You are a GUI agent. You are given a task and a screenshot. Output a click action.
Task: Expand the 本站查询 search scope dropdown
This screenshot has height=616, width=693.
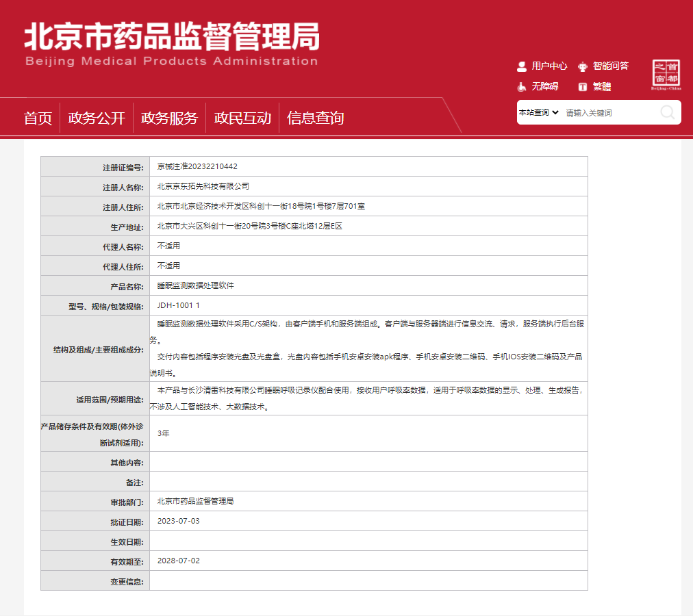(x=539, y=112)
